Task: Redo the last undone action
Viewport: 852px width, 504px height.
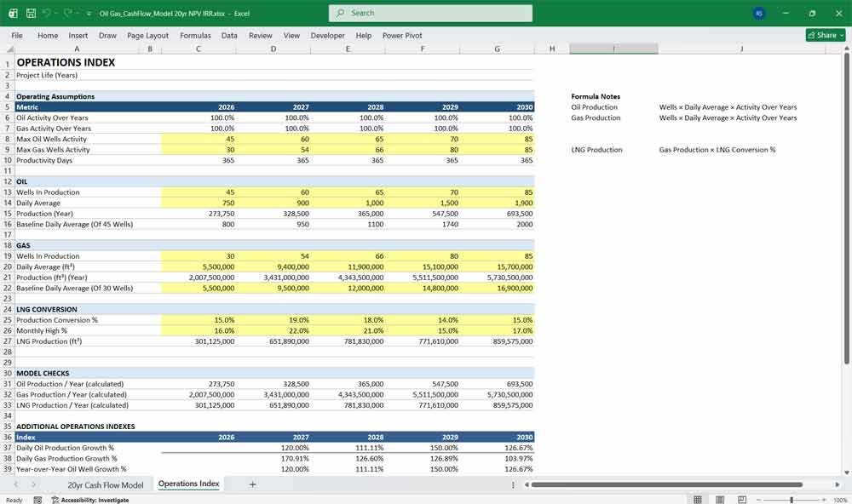Action: (x=68, y=13)
